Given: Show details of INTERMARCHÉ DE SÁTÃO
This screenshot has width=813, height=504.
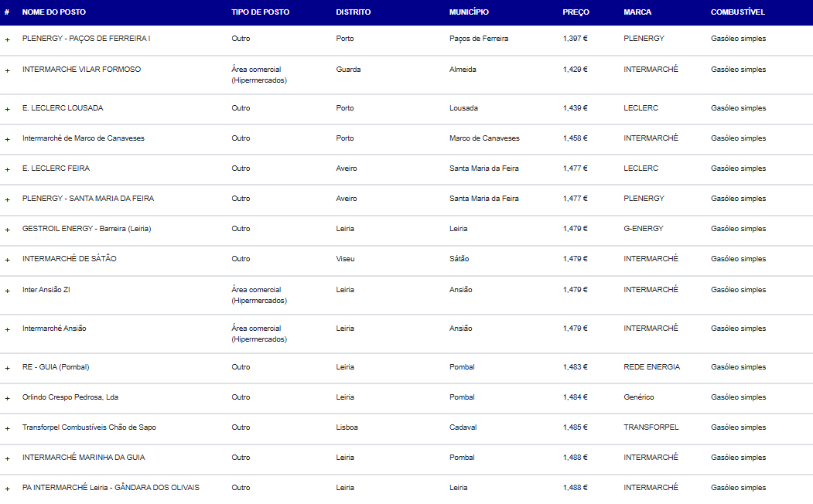Looking at the screenshot, I should (x=8, y=260).
